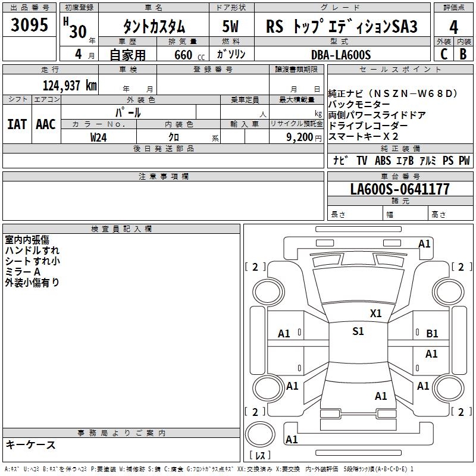
Task: Select the fuel type ガソリン
Action: tap(231, 54)
